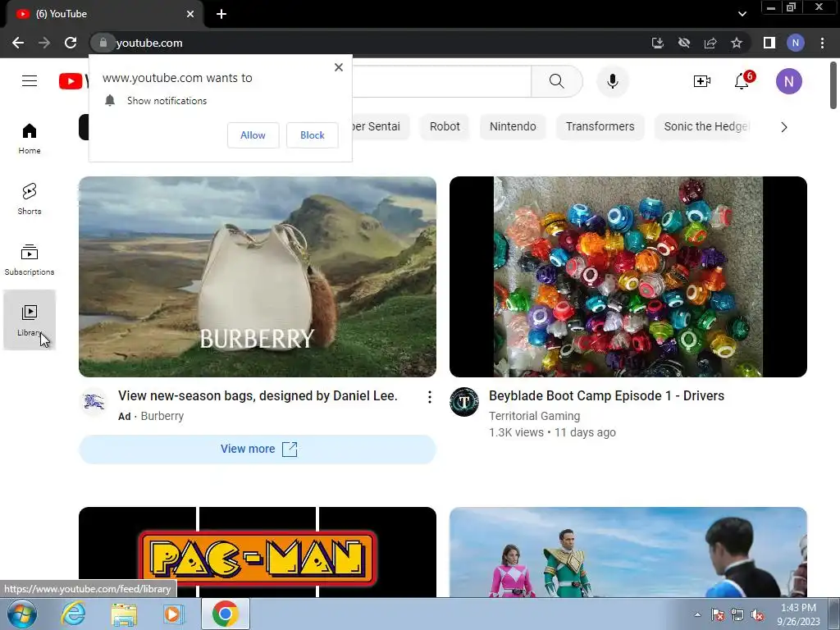Image resolution: width=840 pixels, height=630 pixels.
Task: Toggle the browser side panel icon
Action: (x=769, y=43)
